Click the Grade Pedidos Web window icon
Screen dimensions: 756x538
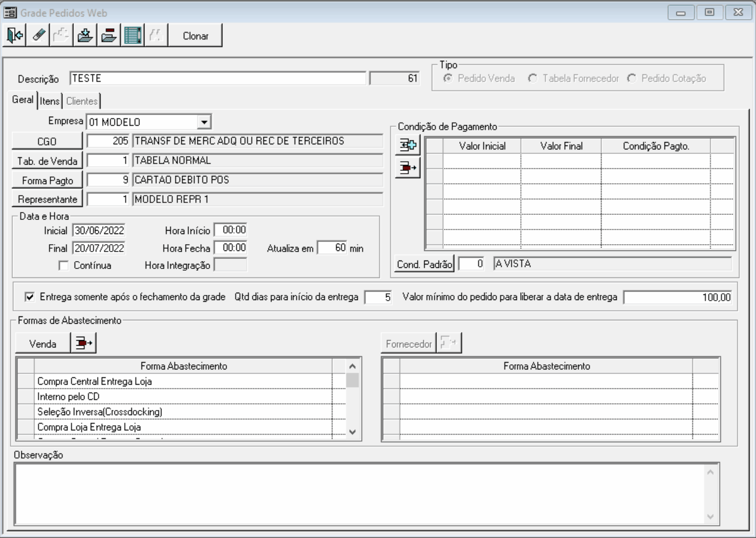click(10, 12)
